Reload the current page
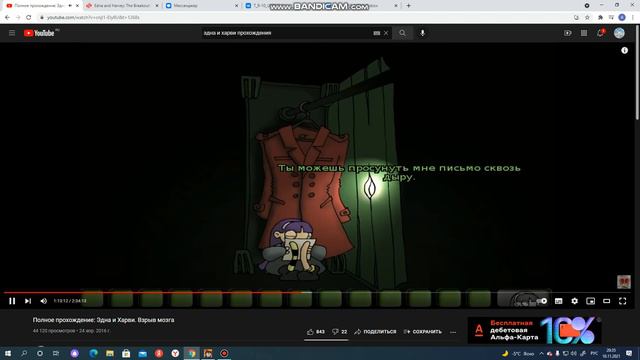 (x=29, y=18)
